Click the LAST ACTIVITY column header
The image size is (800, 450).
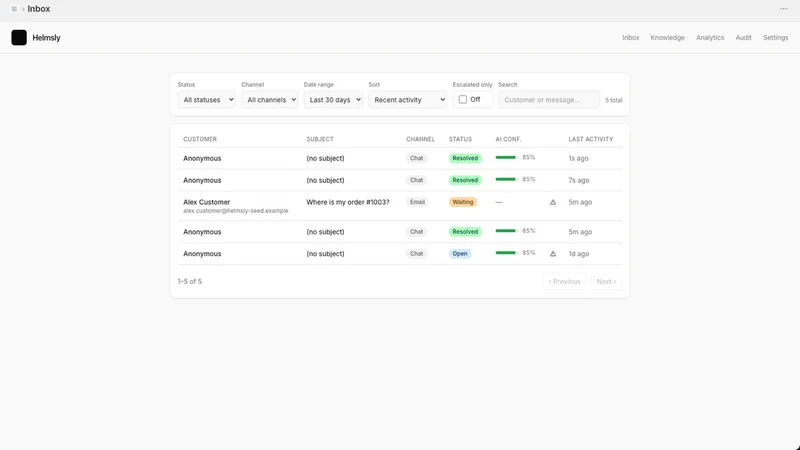591,139
